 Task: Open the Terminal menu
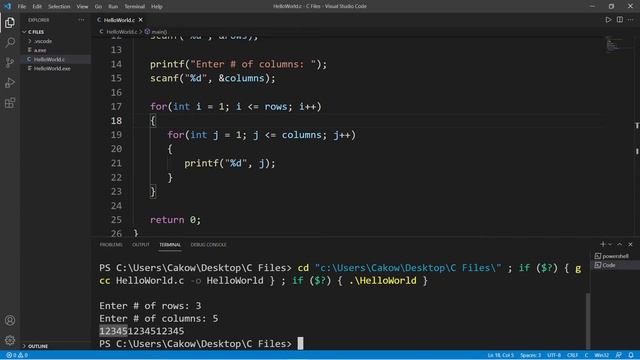(135, 6)
